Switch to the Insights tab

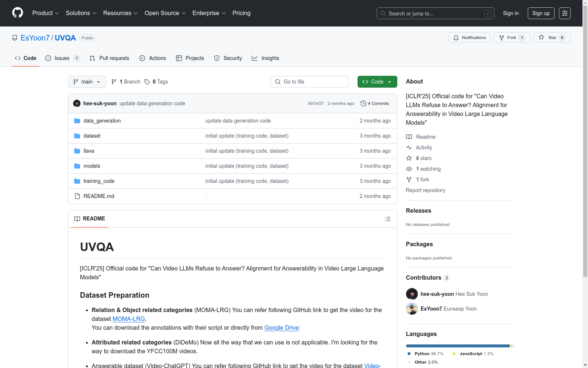[266, 58]
